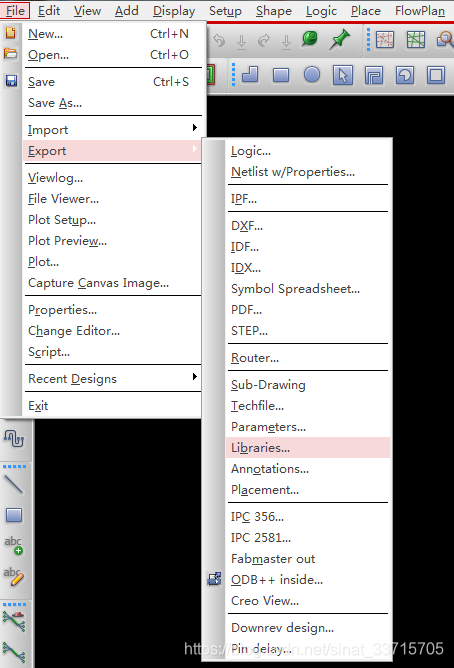Screen dimensions: 454x668
Task: Choose Router... export option
Action: click(308, 358)
